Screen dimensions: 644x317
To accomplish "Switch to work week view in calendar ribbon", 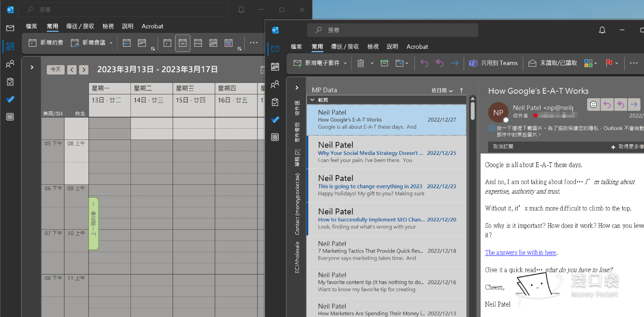I will click(x=182, y=43).
